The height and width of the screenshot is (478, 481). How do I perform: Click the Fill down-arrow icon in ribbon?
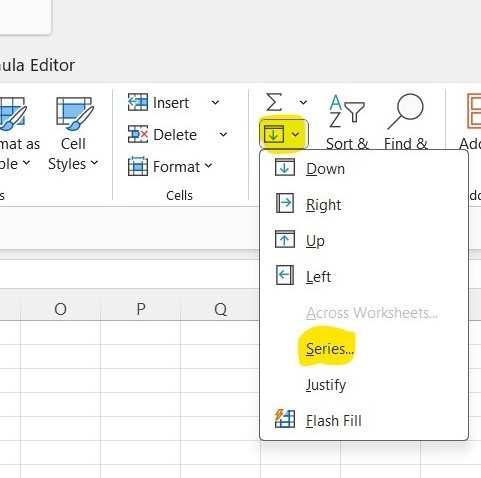click(x=274, y=135)
